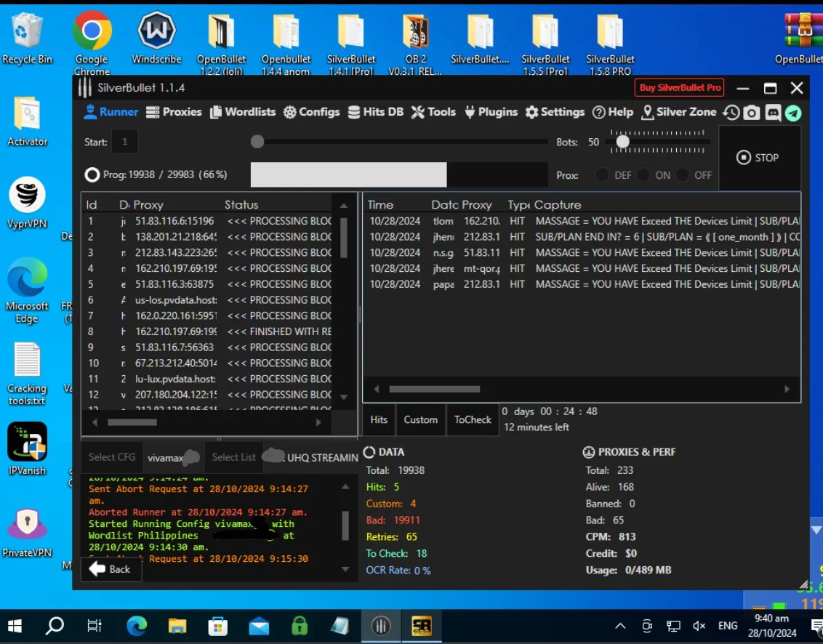
Task: Click Buy SilverBullet Pro button
Action: pyautogui.click(x=679, y=88)
